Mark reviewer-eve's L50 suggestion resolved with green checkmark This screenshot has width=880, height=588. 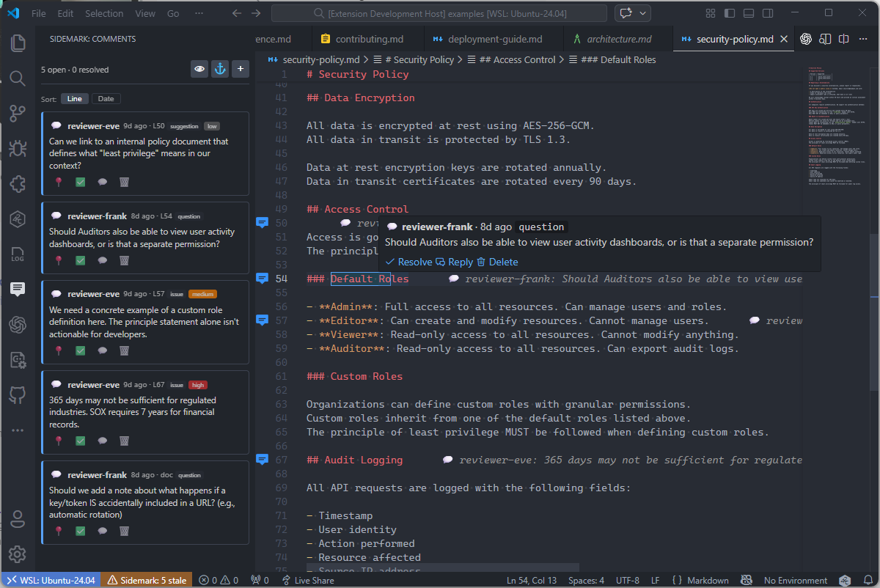tap(80, 181)
